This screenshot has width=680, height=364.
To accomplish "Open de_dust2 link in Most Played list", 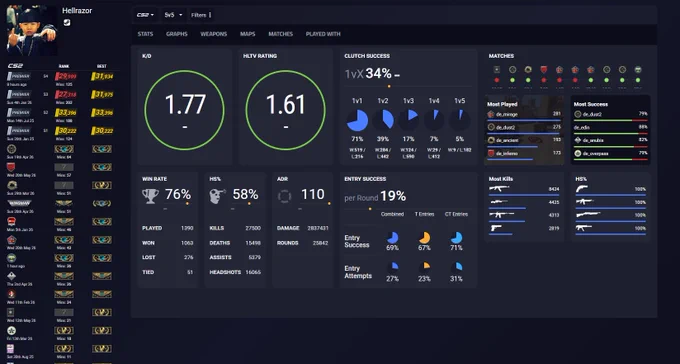I will tap(506, 128).
